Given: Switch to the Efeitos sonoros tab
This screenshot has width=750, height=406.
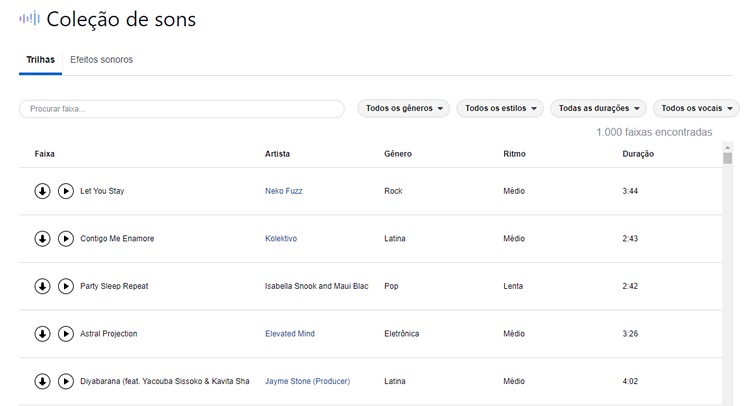Looking at the screenshot, I should coord(101,60).
